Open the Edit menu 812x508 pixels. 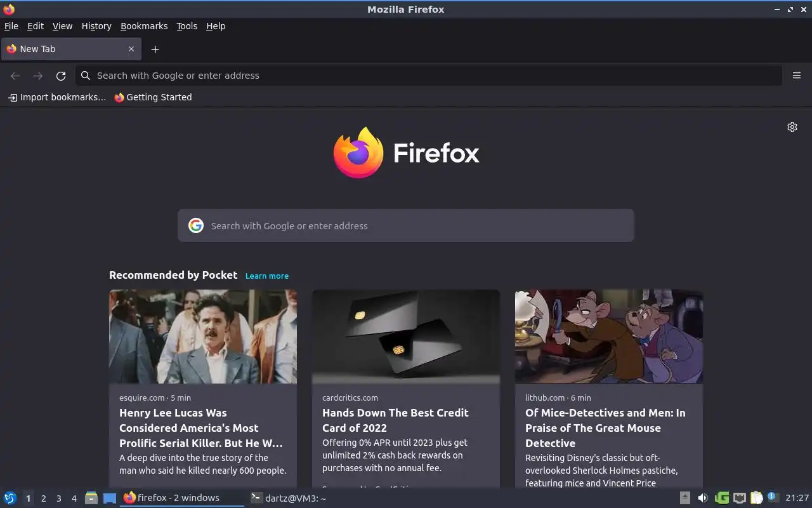point(36,26)
